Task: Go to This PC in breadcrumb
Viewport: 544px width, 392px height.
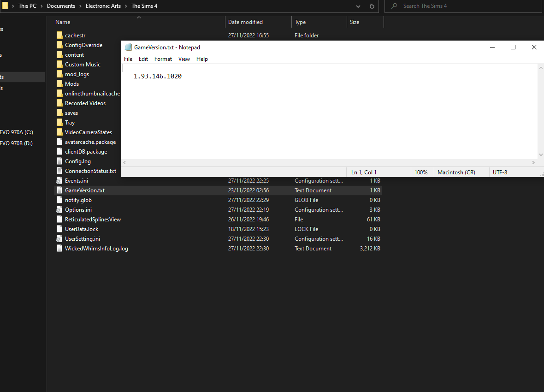Action: pyautogui.click(x=27, y=6)
